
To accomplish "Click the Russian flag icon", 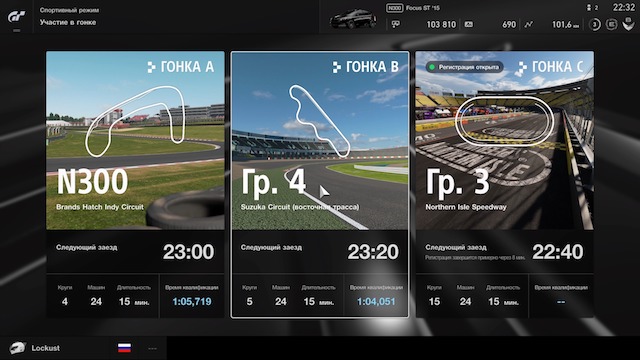I will (124, 348).
